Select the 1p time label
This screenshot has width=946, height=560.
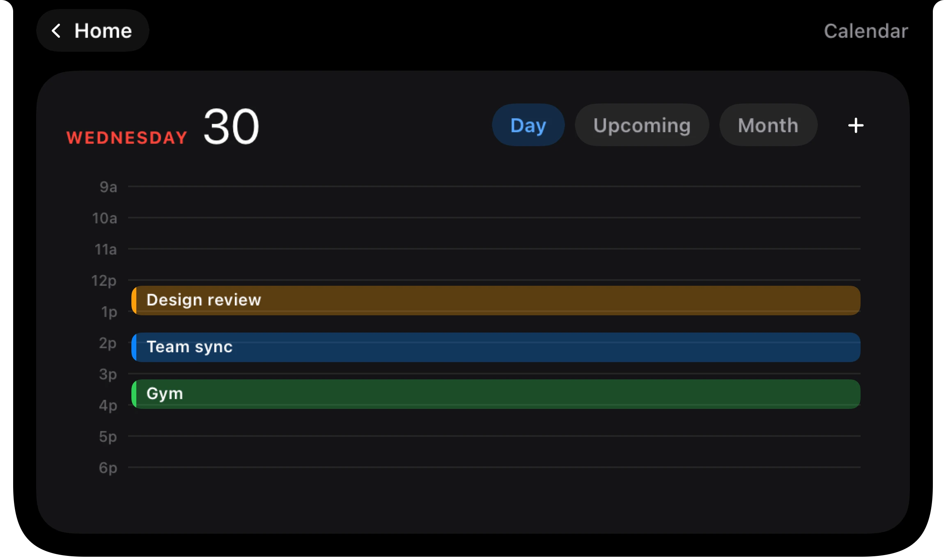pyautogui.click(x=109, y=312)
